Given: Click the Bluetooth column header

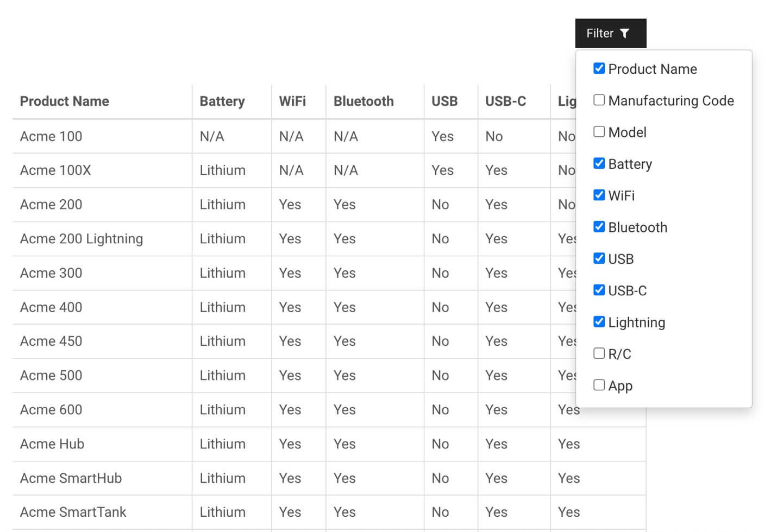Looking at the screenshot, I should [x=364, y=101].
